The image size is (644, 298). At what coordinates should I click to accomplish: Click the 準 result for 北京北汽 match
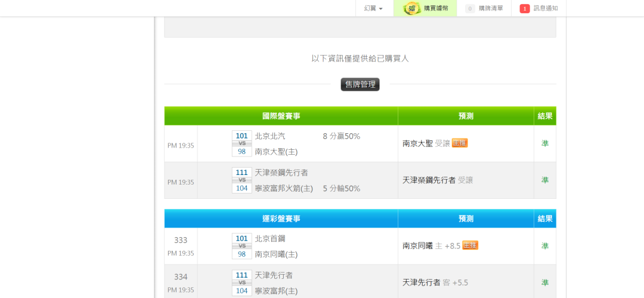[545, 143]
